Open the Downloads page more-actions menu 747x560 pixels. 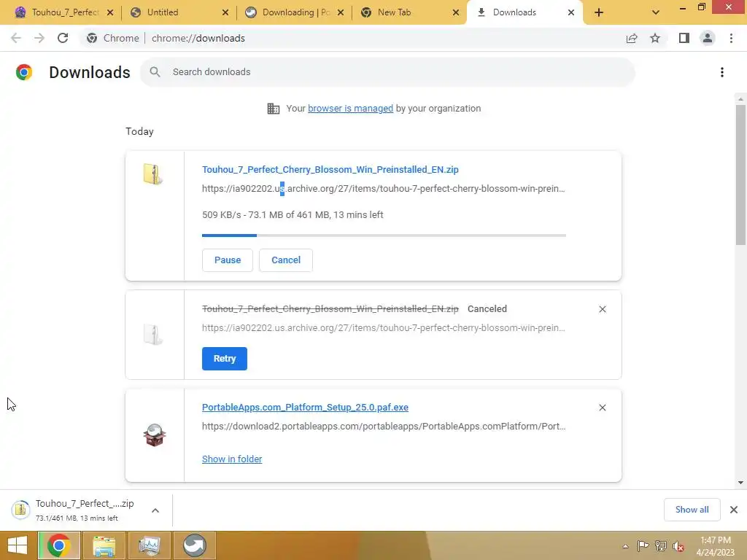(x=722, y=72)
